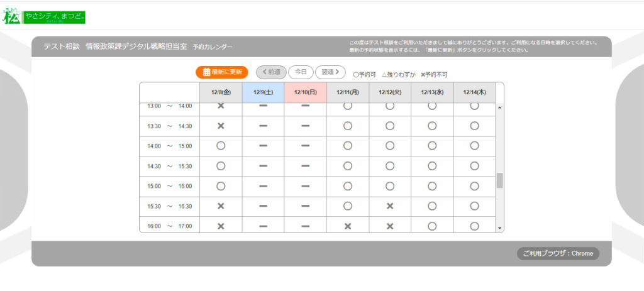Select circle for 12/14(木) 14:30～15:30
The height and width of the screenshot is (291, 644).
click(x=474, y=166)
